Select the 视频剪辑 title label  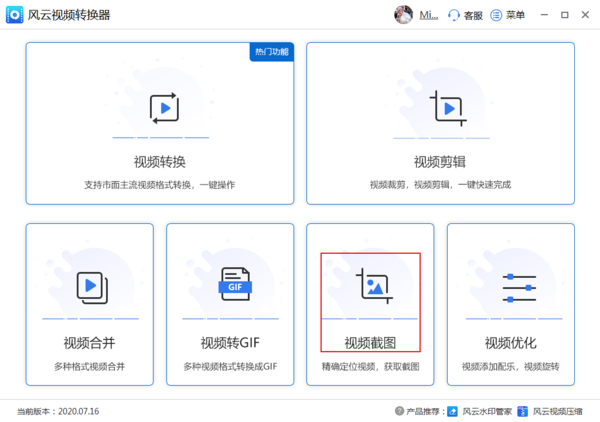[x=440, y=162]
